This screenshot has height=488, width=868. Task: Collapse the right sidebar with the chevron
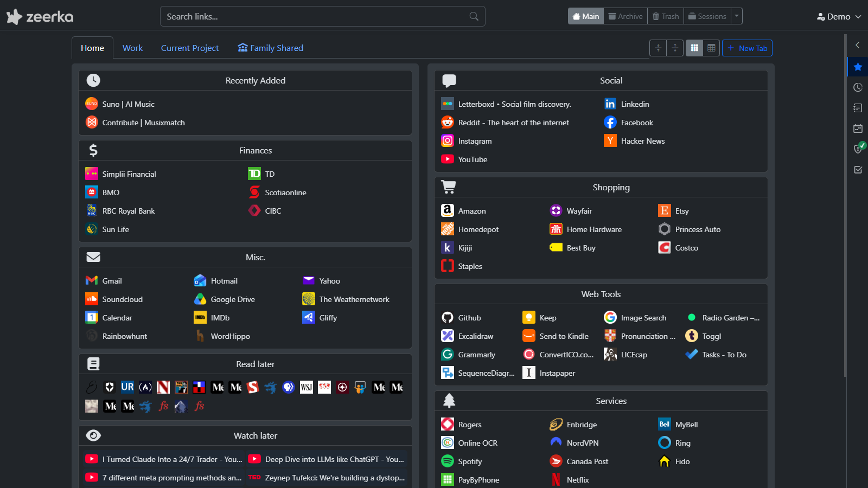(x=858, y=45)
